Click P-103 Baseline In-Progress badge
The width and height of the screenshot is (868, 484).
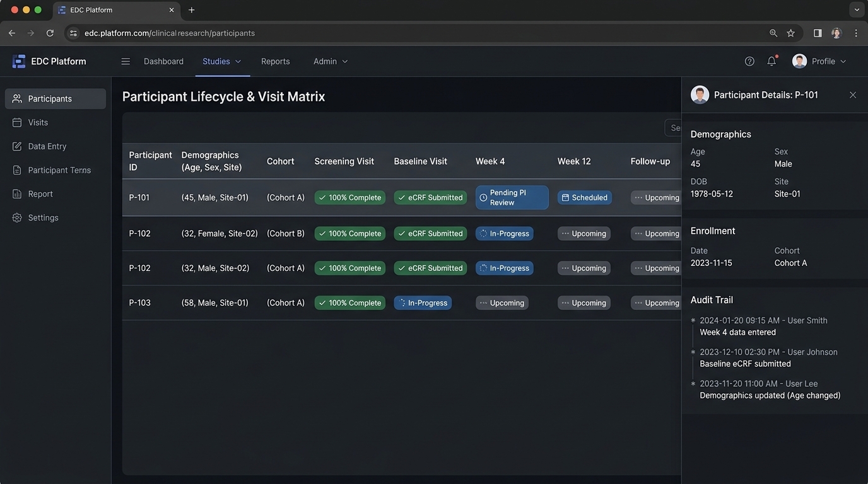coord(423,302)
